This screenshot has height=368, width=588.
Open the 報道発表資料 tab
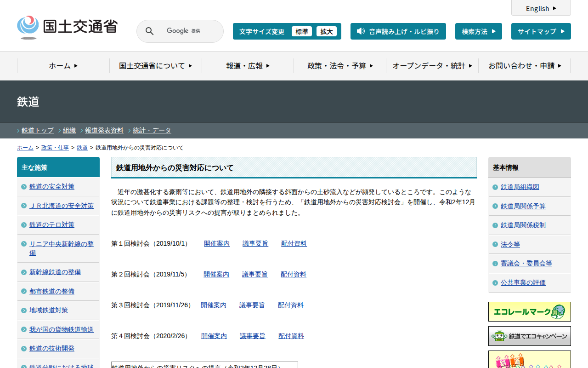104,130
